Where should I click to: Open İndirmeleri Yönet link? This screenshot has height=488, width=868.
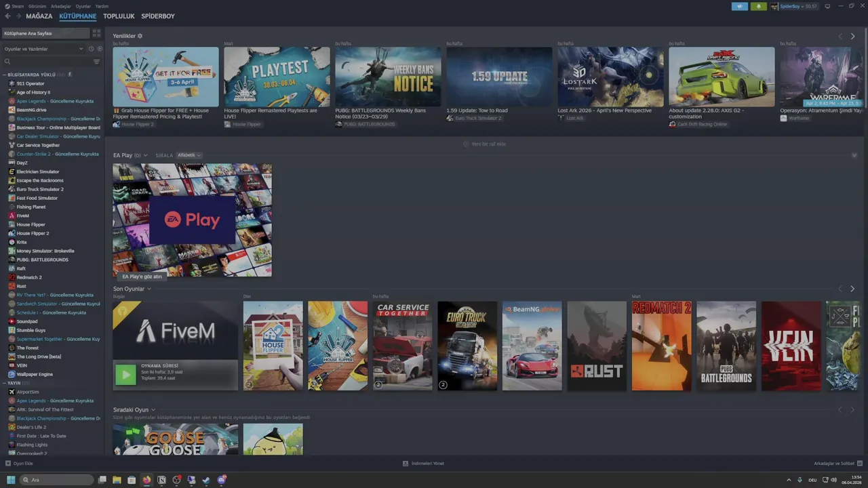tap(428, 464)
